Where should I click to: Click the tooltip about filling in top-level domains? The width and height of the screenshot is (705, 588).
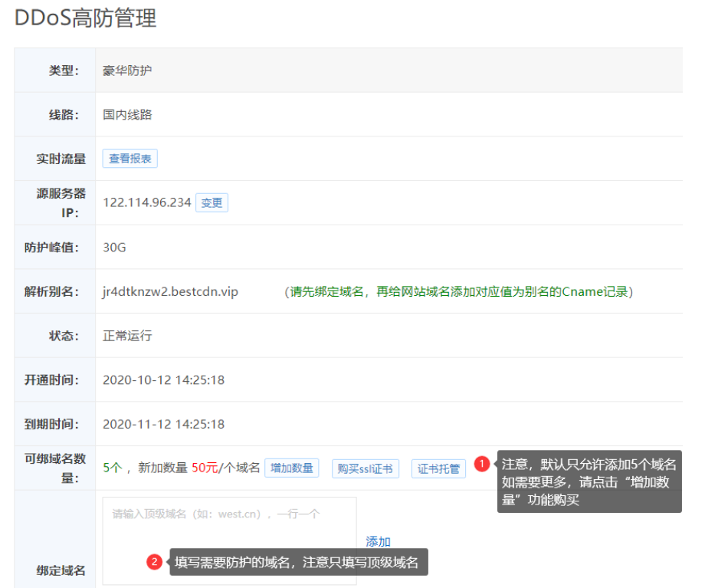point(297,563)
